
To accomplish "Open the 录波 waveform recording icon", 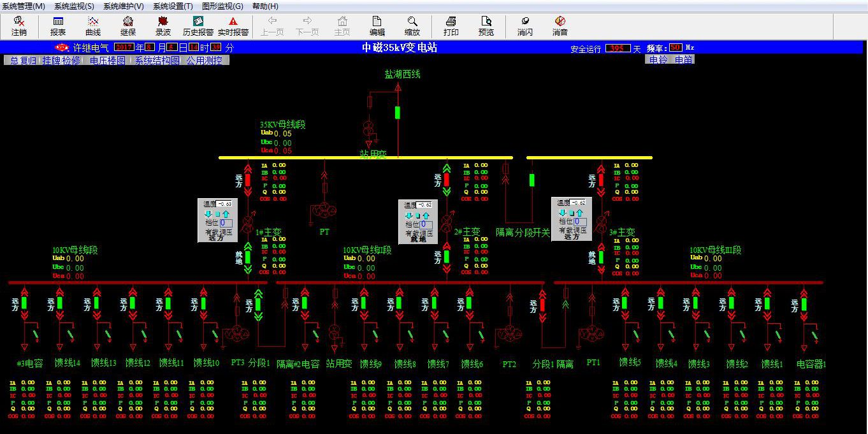I will tap(163, 25).
